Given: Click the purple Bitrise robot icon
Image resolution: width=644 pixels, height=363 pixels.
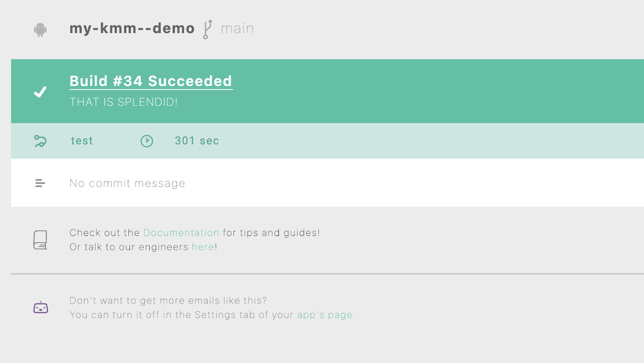Looking at the screenshot, I should pos(41,308).
